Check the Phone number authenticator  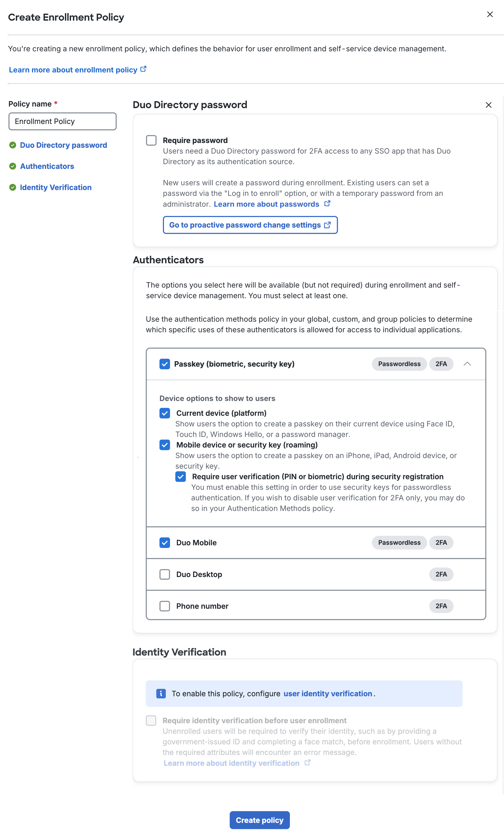[165, 606]
